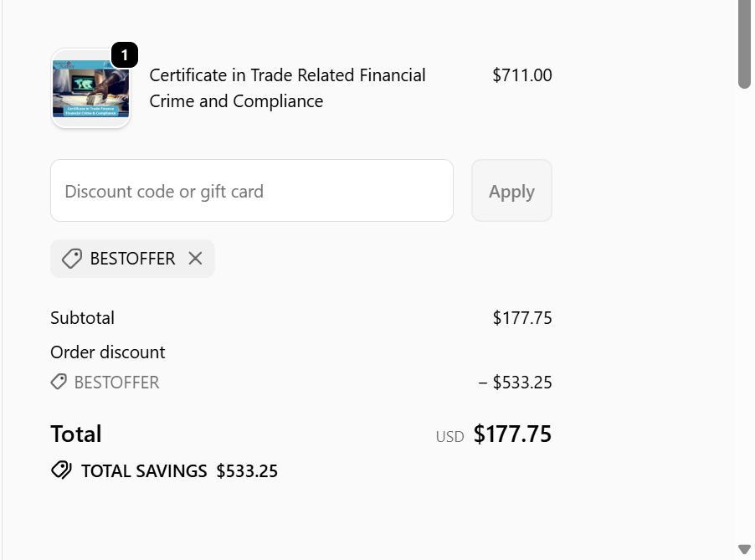Click the quantity badge showing 1
The height and width of the screenshot is (560, 755).
click(124, 55)
